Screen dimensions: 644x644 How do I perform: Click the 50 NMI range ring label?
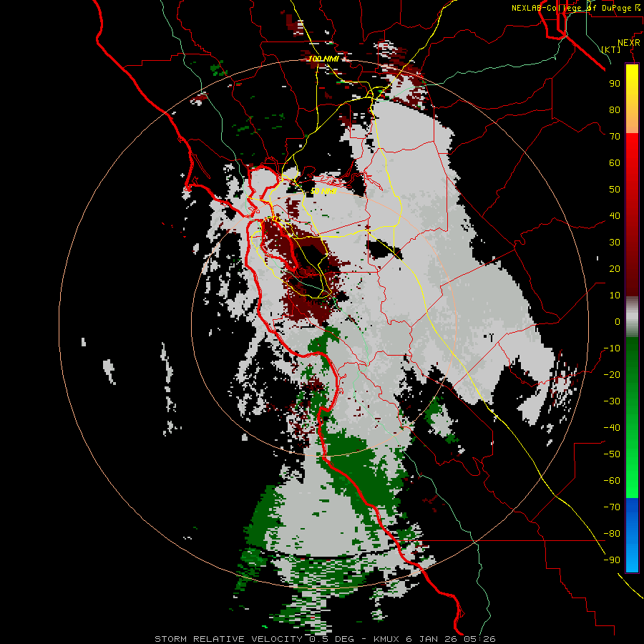[323, 191]
